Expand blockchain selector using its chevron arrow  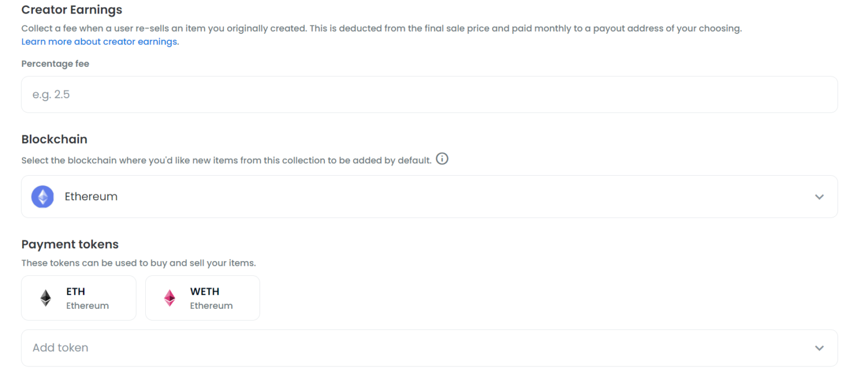[819, 197]
